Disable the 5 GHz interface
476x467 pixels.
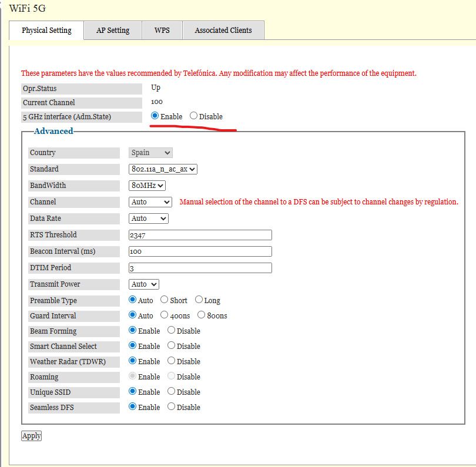(x=193, y=116)
